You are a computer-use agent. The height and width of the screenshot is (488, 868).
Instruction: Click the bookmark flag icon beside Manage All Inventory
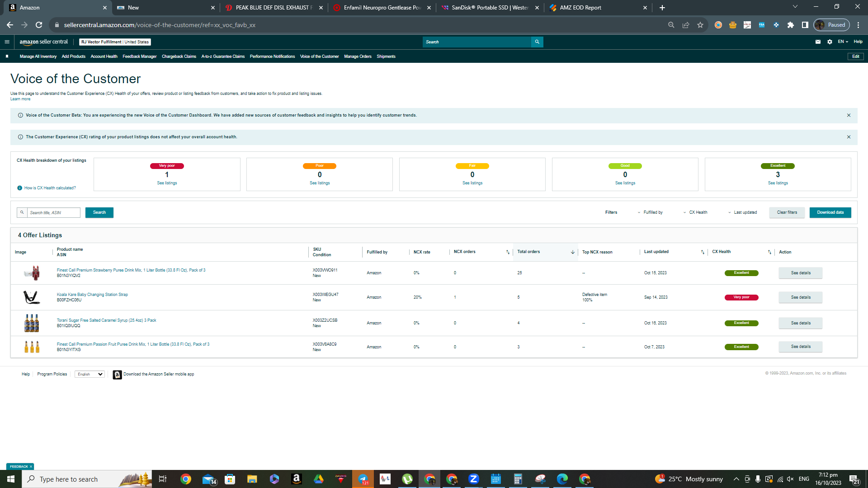pyautogui.click(x=7, y=56)
